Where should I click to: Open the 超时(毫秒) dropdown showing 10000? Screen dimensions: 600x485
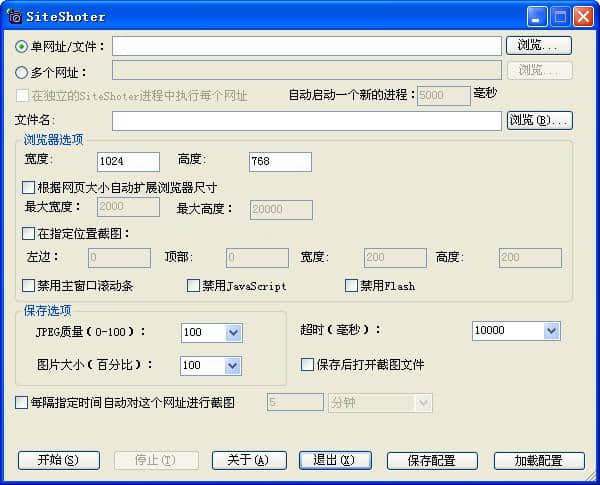(x=550, y=331)
